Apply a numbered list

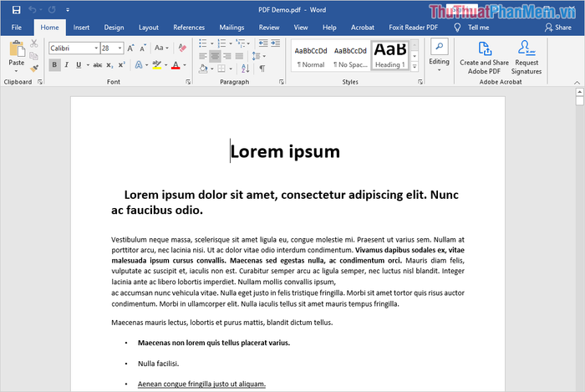(x=221, y=43)
